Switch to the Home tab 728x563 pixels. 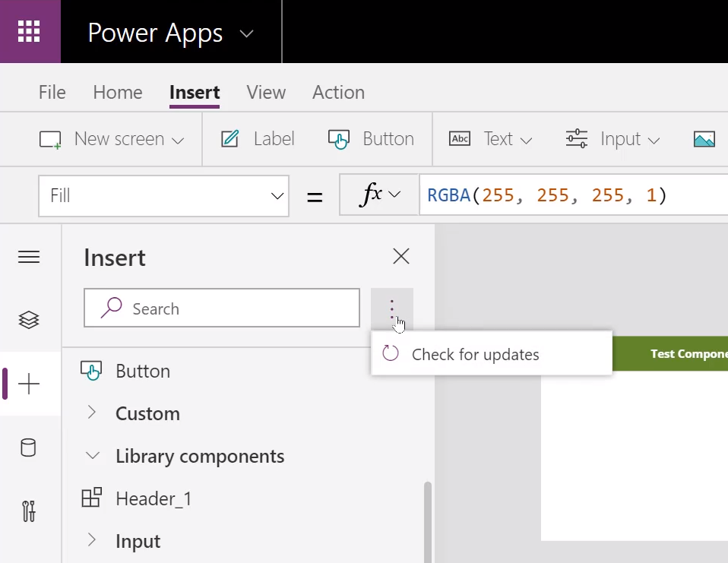(x=118, y=93)
